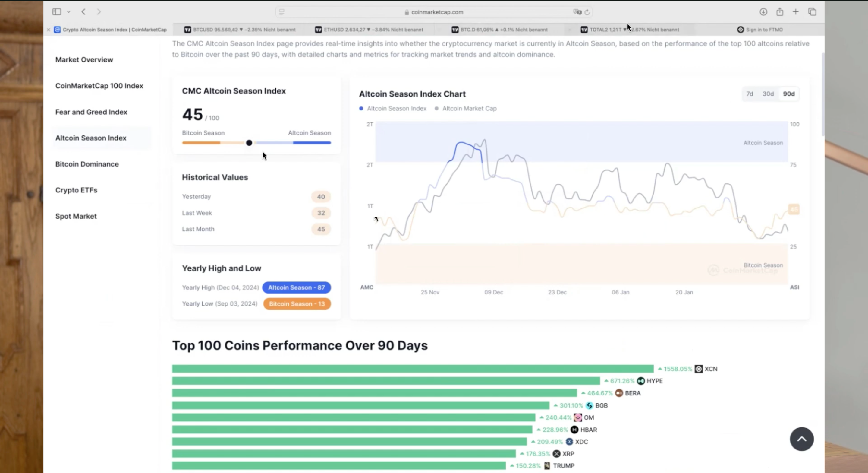Click the HYPE coin icon

(640, 381)
